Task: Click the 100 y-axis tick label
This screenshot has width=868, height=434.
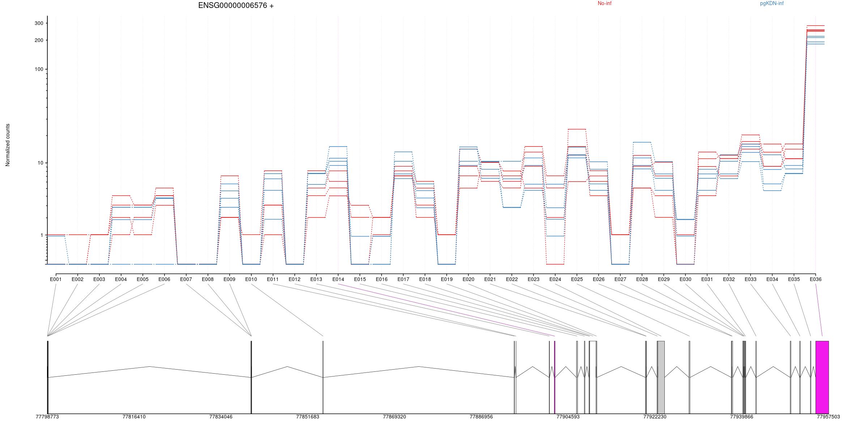Action: [x=39, y=69]
